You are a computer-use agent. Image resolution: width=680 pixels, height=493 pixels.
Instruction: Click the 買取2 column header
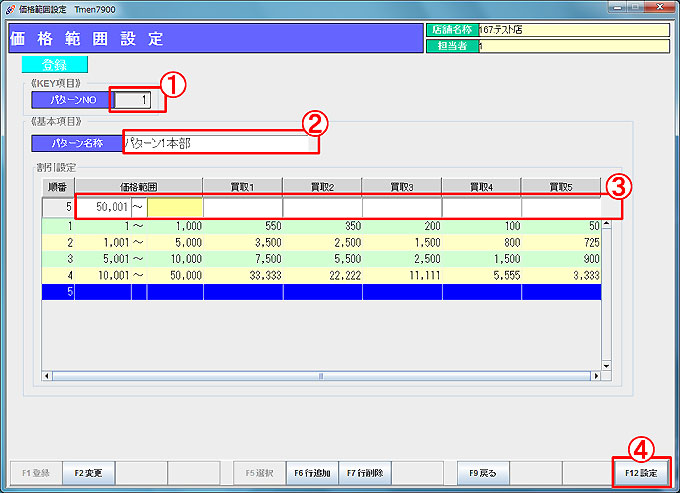click(x=321, y=186)
